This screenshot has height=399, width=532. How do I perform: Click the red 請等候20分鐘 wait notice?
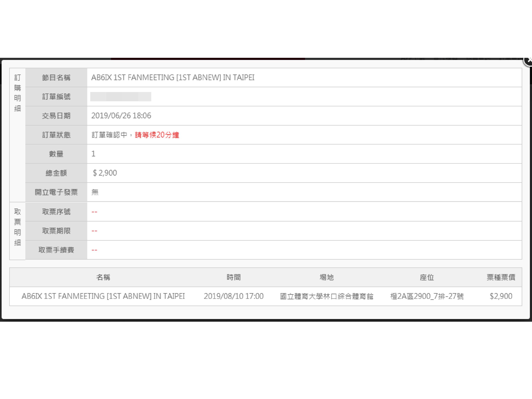tap(157, 135)
